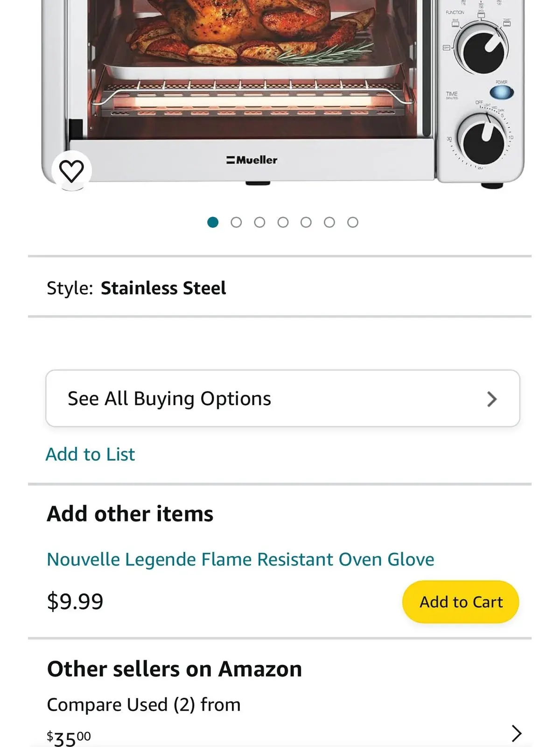Open the Other sellers chevron arrow

pyautogui.click(x=516, y=733)
